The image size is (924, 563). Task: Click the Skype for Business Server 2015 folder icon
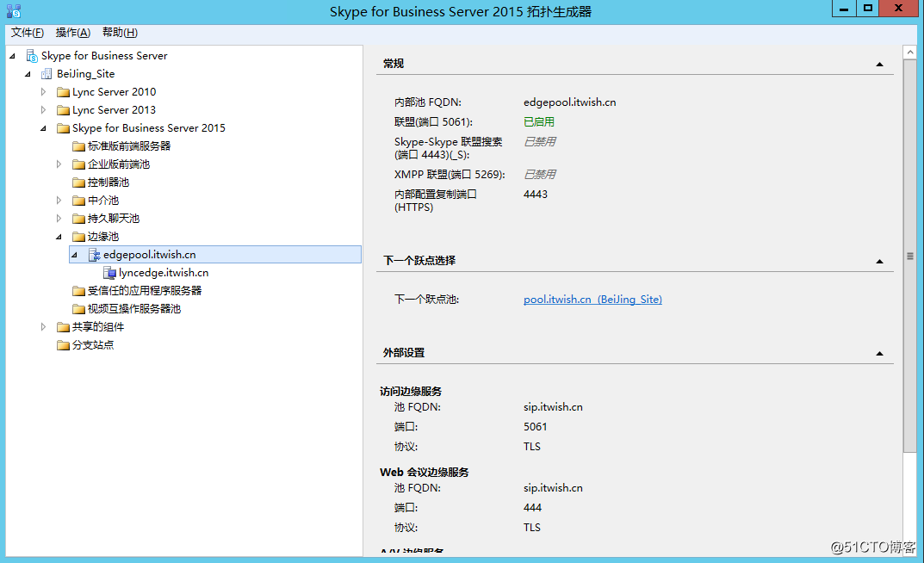63,127
